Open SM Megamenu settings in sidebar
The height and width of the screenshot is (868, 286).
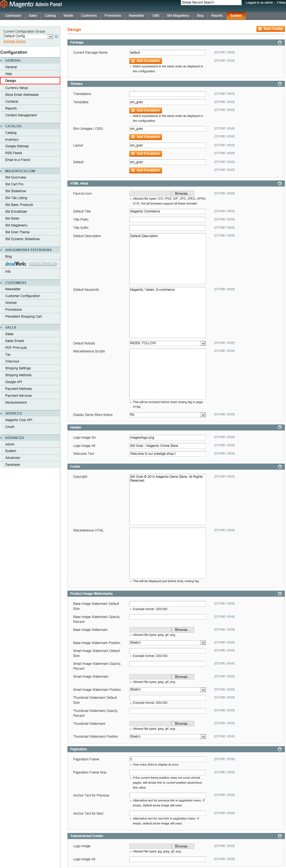coord(16,225)
